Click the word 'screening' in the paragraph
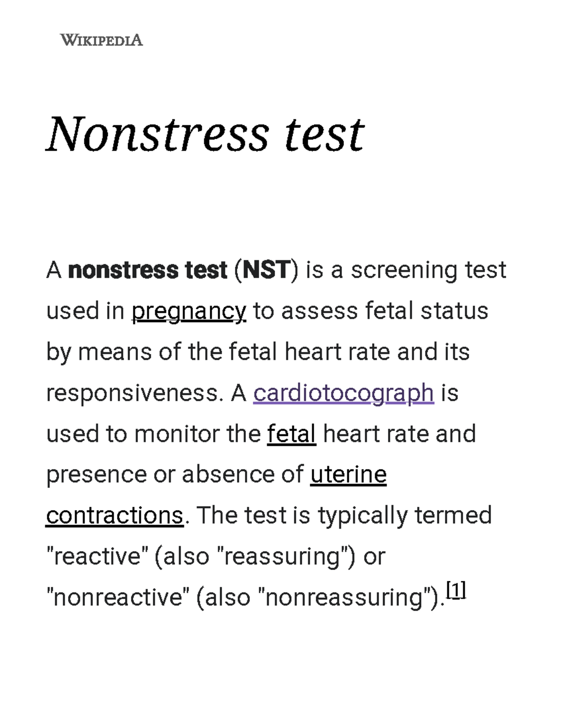The width and height of the screenshot is (563, 728). point(404,270)
